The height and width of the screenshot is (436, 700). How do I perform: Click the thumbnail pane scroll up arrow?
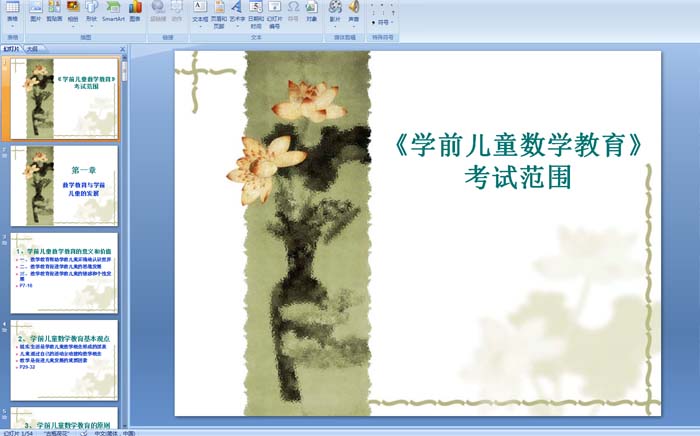coord(125,58)
